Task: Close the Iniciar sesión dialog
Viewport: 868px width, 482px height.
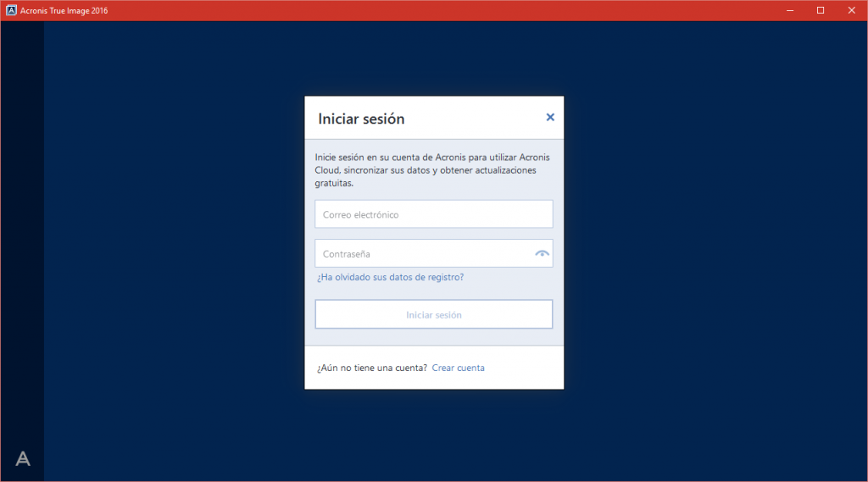Action: (549, 117)
